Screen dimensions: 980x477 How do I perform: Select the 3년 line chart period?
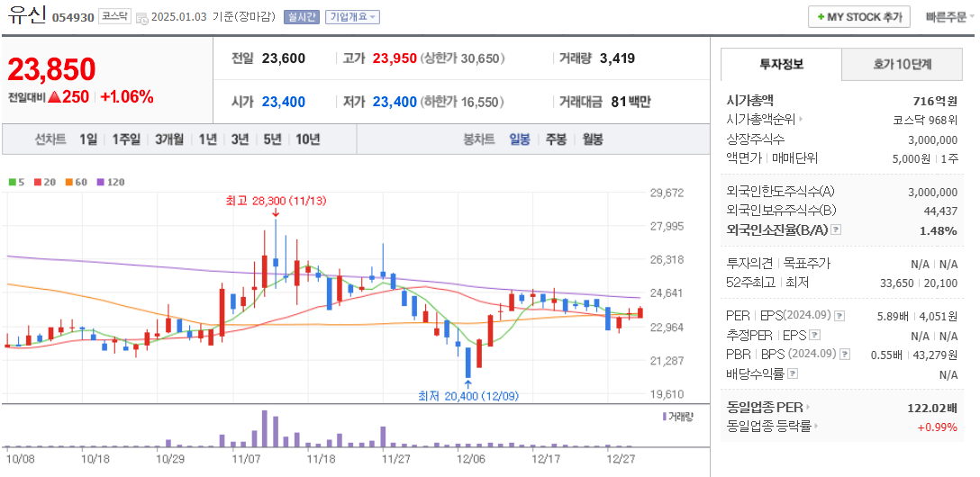pyautogui.click(x=240, y=139)
